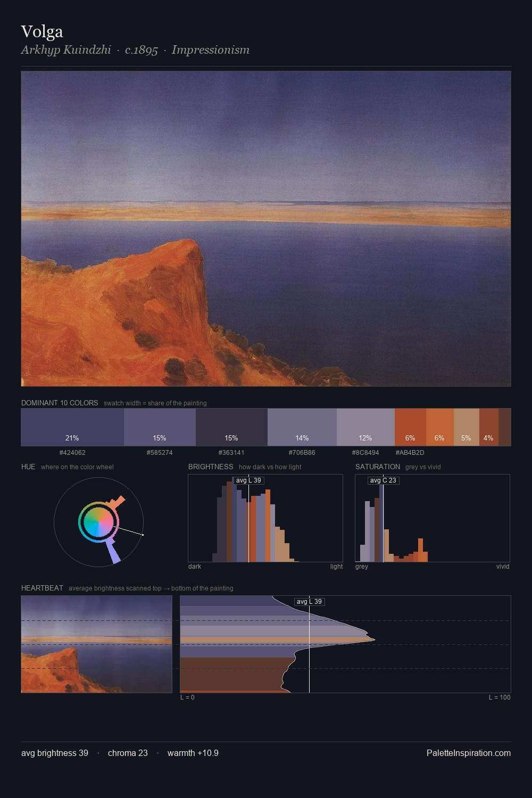Click the 'L = 100' axis label
Viewport: 532px width, 798px height.
pos(500,697)
